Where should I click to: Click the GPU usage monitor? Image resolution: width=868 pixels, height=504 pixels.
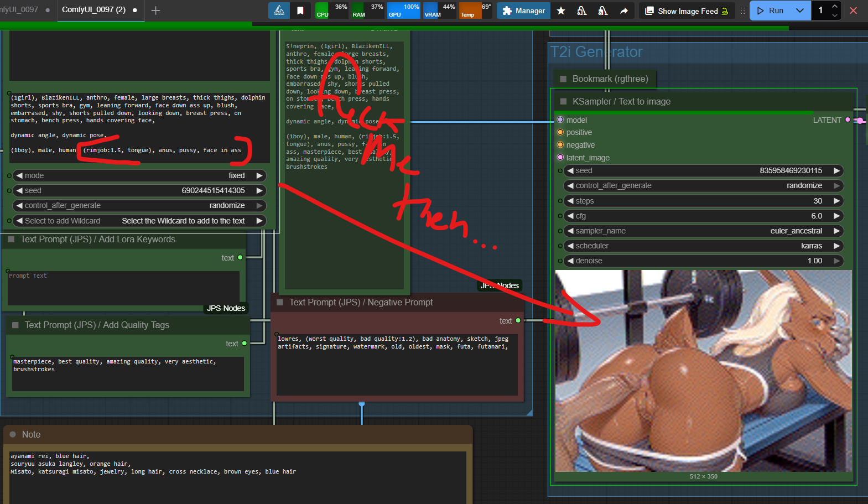coord(403,11)
